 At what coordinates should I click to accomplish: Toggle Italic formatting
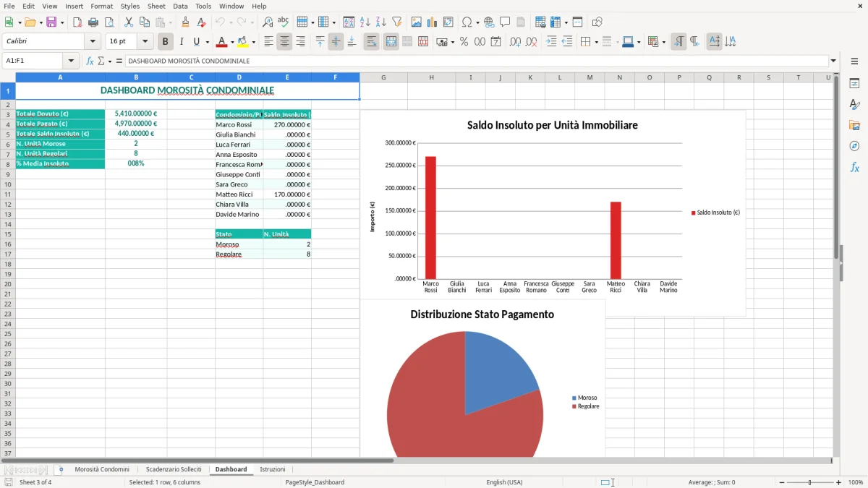coord(181,42)
